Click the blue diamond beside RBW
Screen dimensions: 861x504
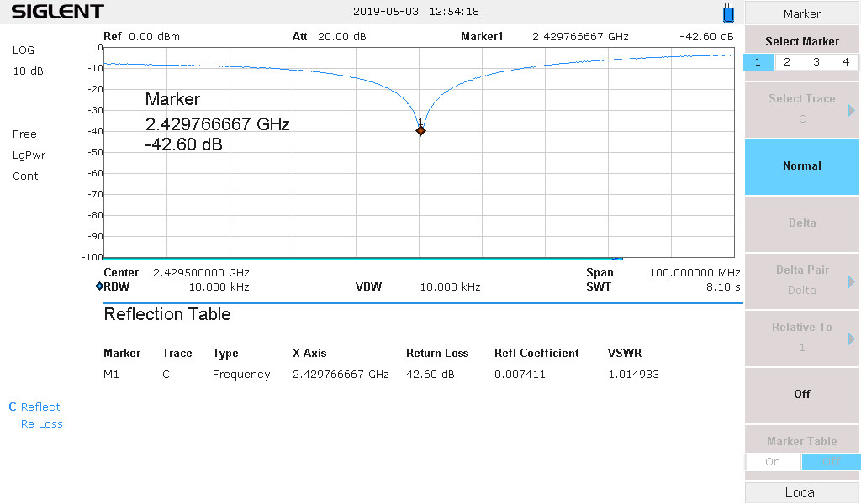pos(99,286)
